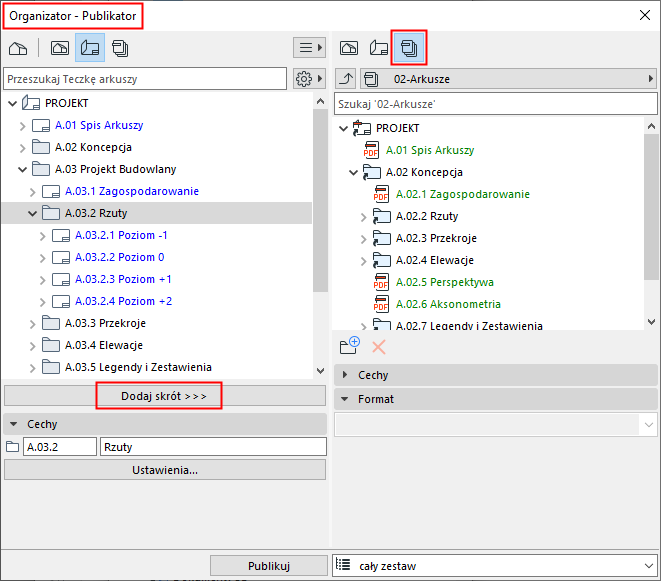Open the cały zestaw dropdown
Viewport: 661px width, 581px height.
[495, 565]
